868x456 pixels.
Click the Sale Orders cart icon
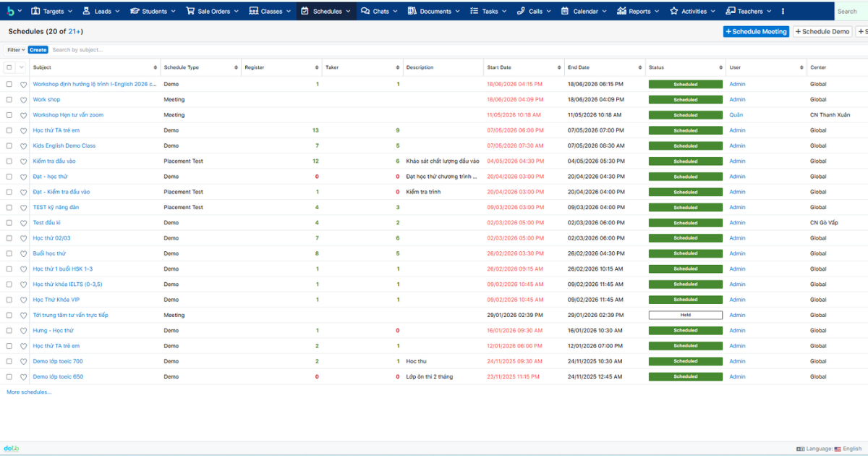click(190, 11)
